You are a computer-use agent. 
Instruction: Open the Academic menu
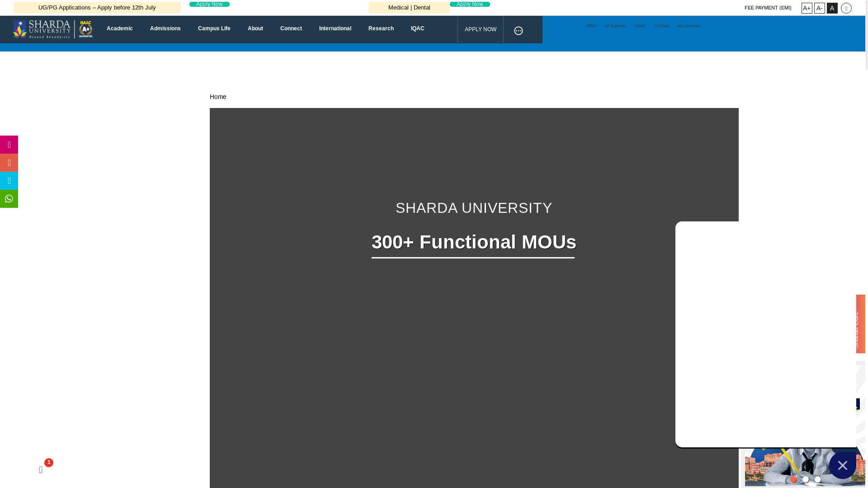[x=120, y=28]
